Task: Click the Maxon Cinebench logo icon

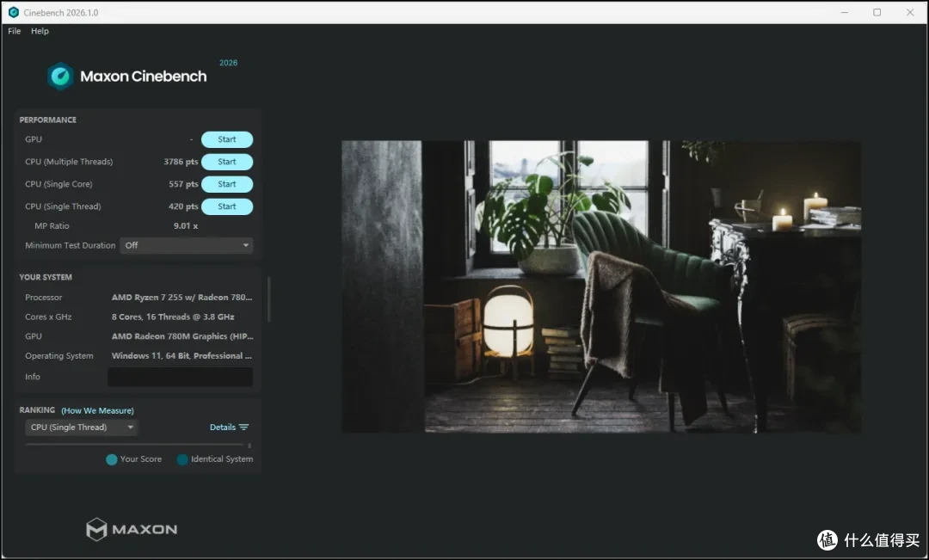Action: tap(60, 77)
